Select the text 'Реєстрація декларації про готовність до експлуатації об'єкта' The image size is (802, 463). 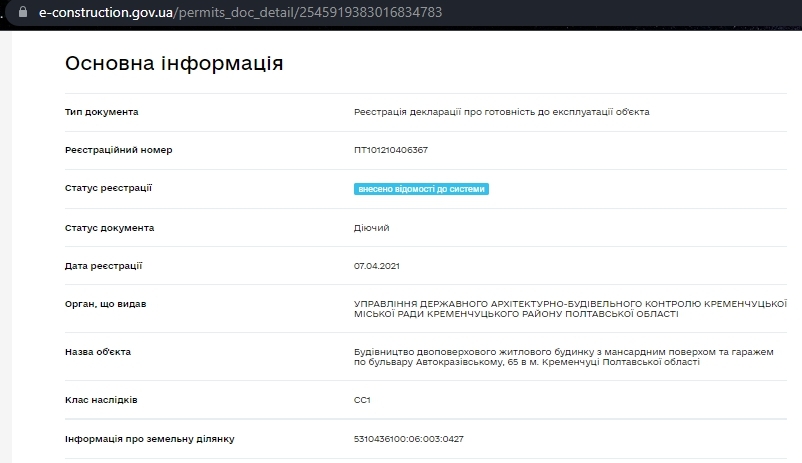(501, 112)
